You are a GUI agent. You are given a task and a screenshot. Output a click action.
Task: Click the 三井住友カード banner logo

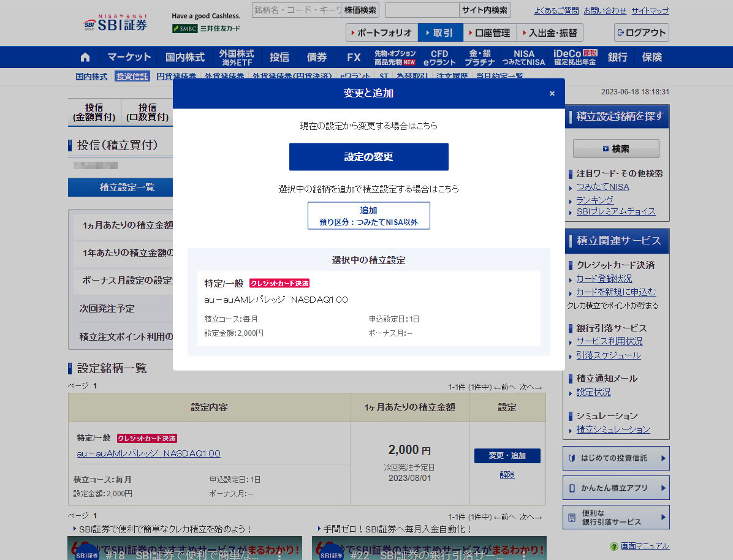(x=207, y=28)
